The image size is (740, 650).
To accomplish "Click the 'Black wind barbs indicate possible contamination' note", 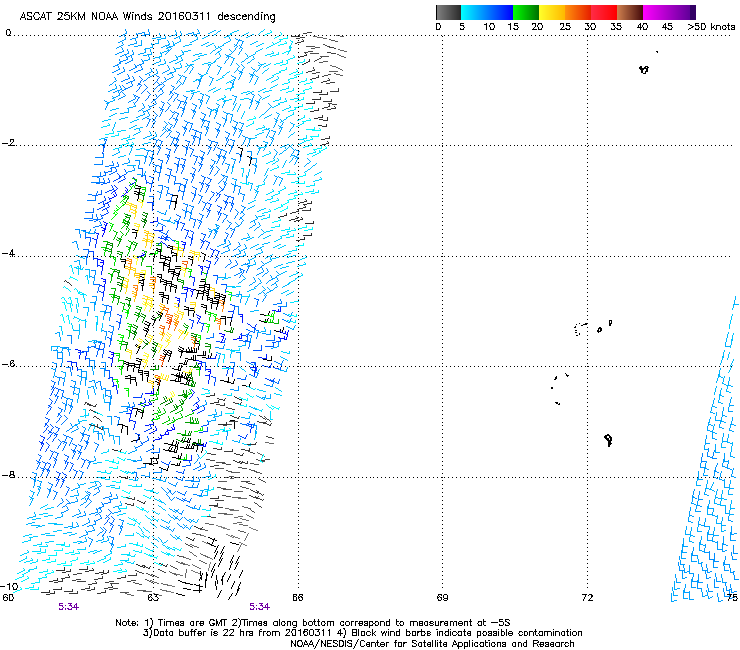I will click(467, 633).
